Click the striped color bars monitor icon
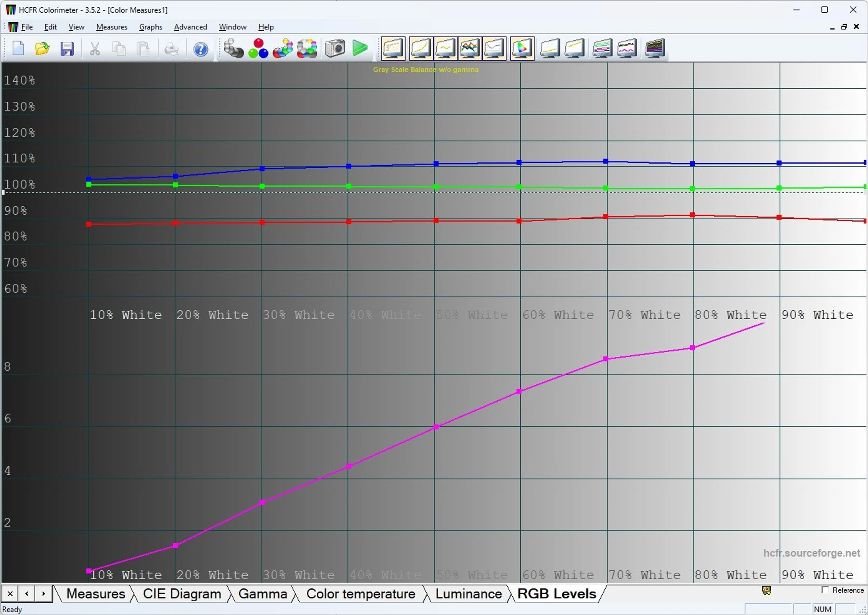Image resolution: width=868 pixels, height=615 pixels. tap(603, 48)
